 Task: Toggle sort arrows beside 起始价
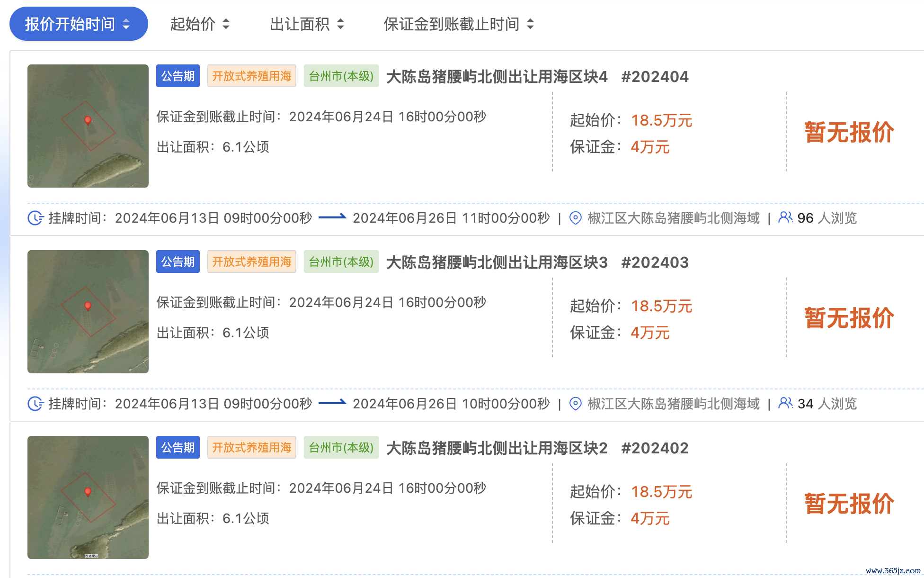[226, 24]
